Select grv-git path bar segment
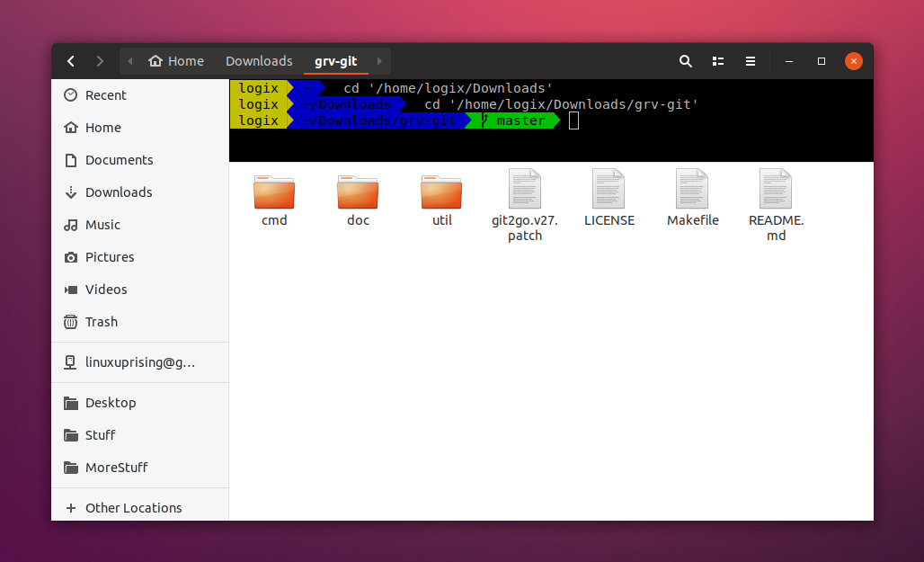 click(336, 61)
